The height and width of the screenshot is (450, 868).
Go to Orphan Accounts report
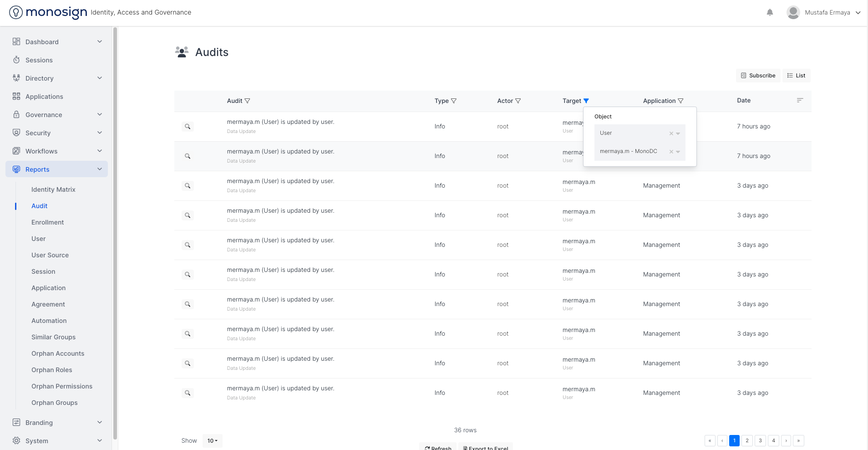(58, 353)
